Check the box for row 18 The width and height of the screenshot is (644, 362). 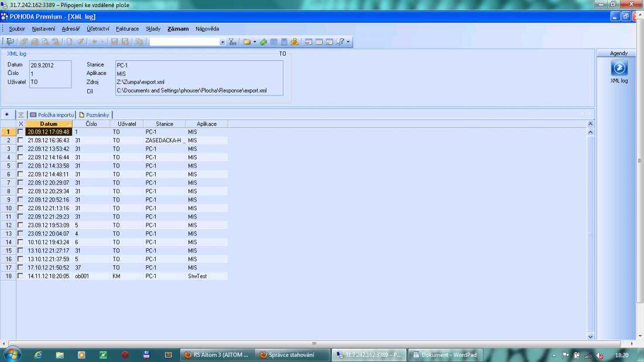coord(20,276)
